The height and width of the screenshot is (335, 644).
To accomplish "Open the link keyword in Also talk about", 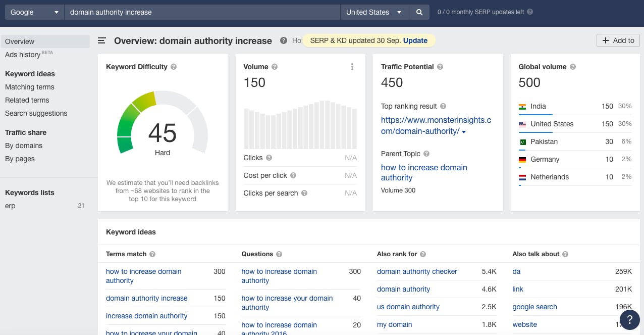I will coord(518,289).
